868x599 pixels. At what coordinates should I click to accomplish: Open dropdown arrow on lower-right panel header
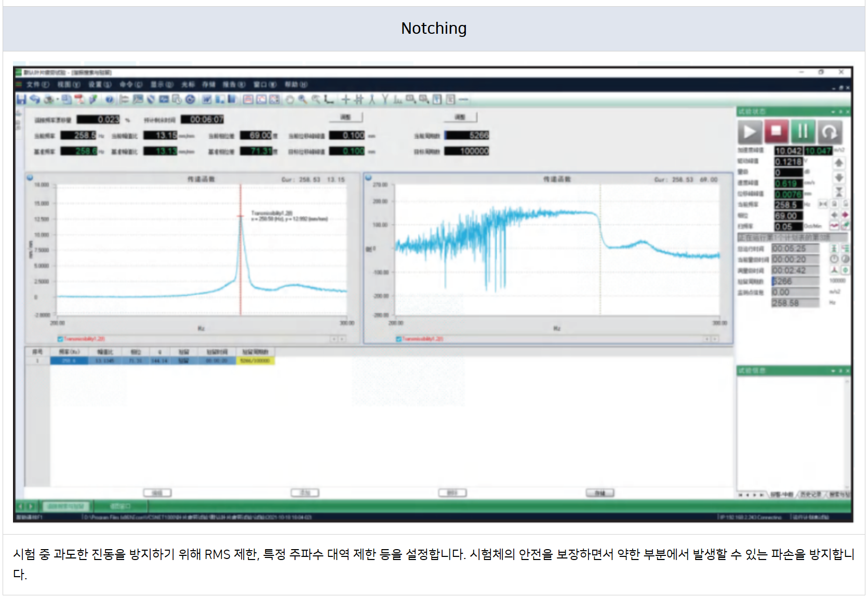pyautogui.click(x=834, y=371)
